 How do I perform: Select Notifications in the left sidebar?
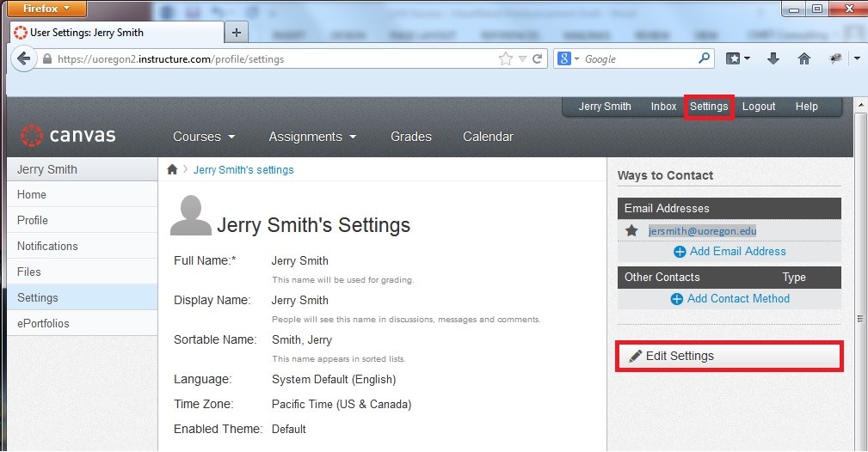(x=47, y=246)
